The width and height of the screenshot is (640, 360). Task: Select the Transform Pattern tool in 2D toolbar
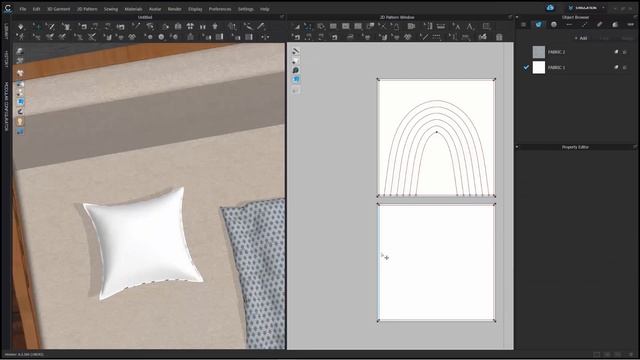pos(297,27)
